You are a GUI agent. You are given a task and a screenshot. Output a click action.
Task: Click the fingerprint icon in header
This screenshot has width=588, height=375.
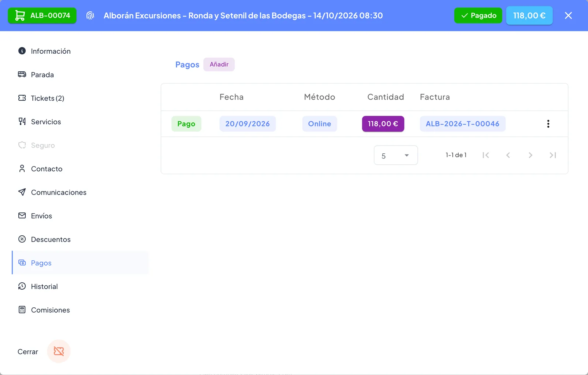(x=90, y=15)
